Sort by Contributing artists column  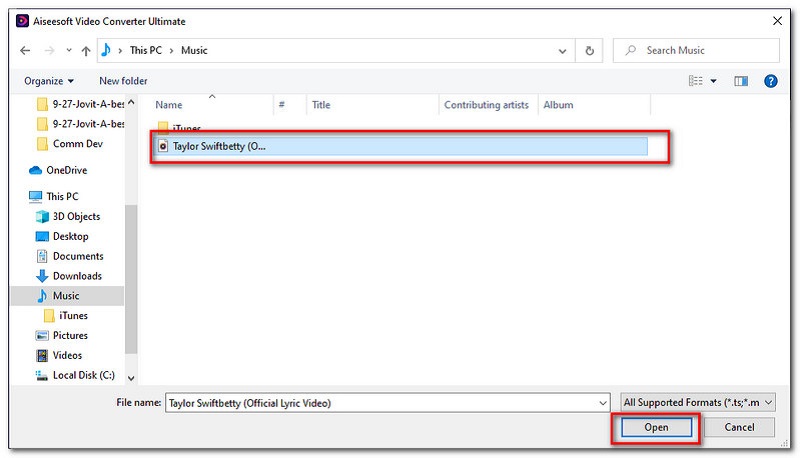(488, 105)
